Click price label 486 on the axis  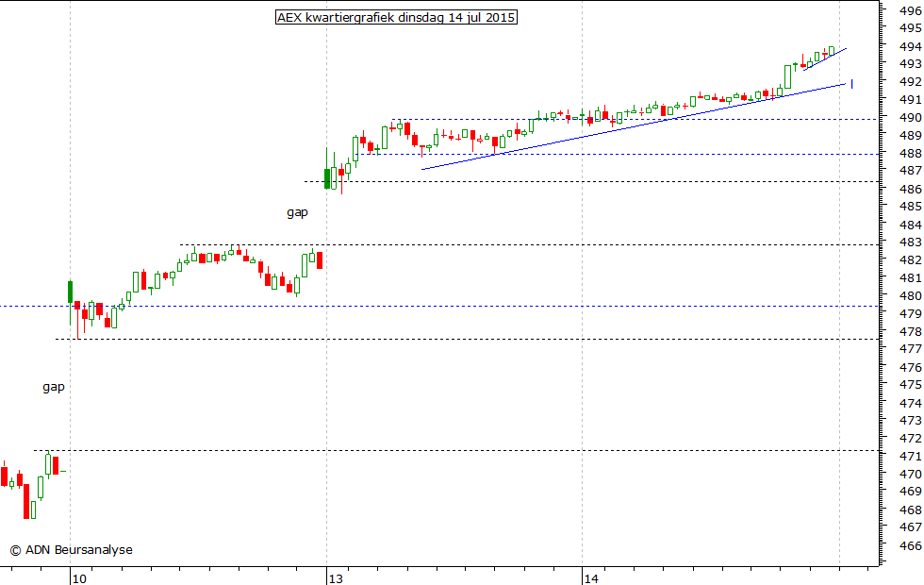click(911, 189)
